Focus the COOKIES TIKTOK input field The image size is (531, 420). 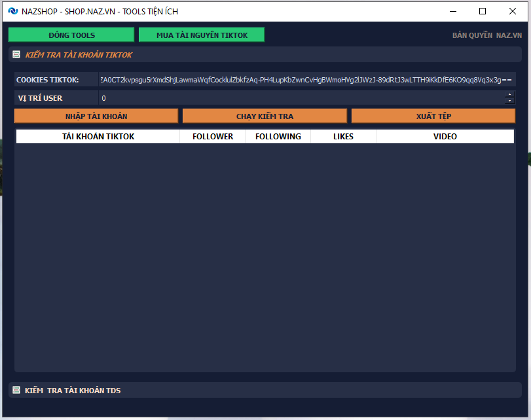pyautogui.click(x=307, y=80)
